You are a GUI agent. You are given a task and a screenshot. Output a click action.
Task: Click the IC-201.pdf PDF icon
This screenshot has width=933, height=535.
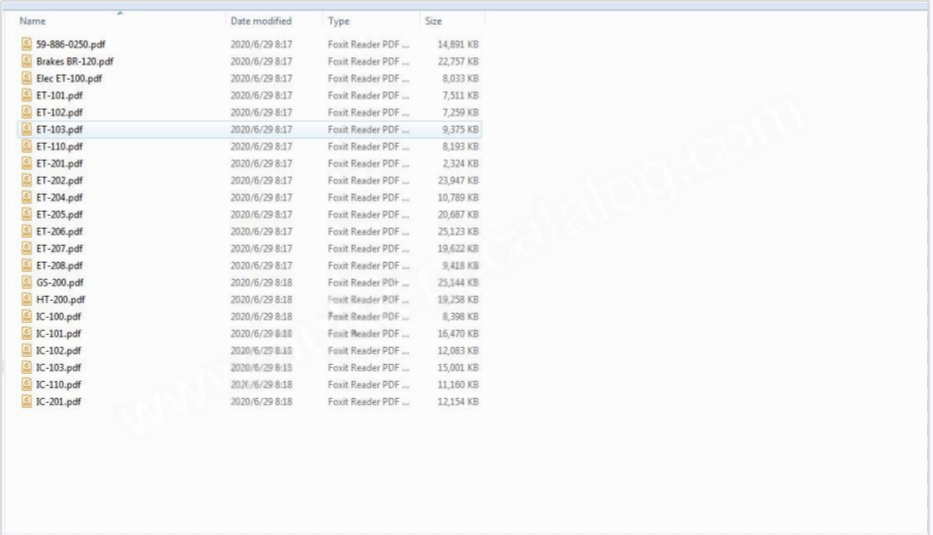[27, 401]
